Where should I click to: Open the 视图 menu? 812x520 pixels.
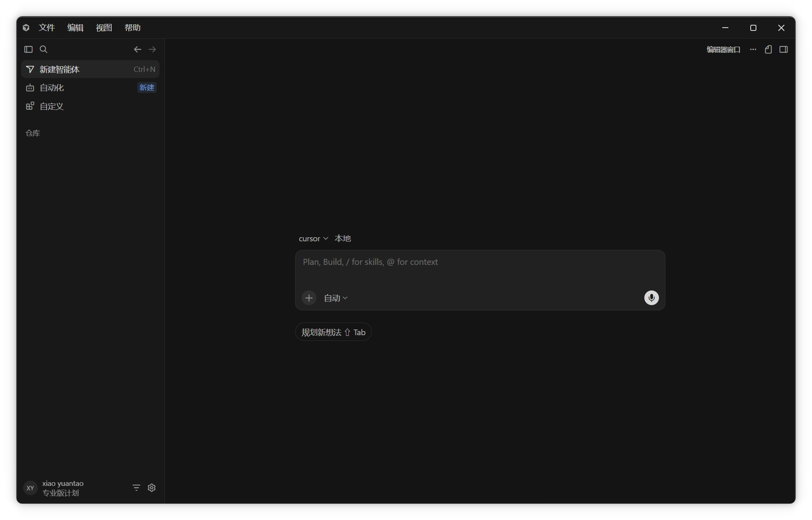(104, 28)
